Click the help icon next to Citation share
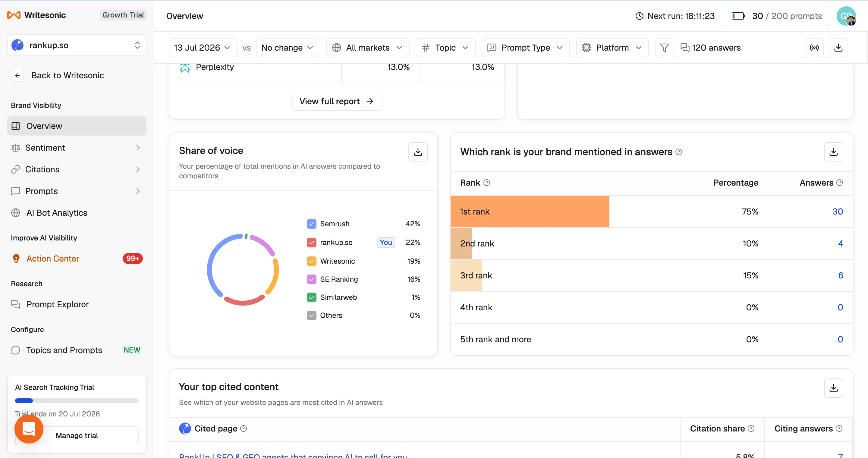868x458 pixels. (x=751, y=428)
